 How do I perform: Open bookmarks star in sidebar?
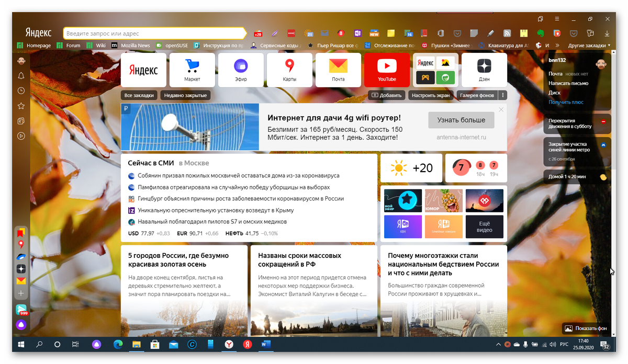coord(21,106)
